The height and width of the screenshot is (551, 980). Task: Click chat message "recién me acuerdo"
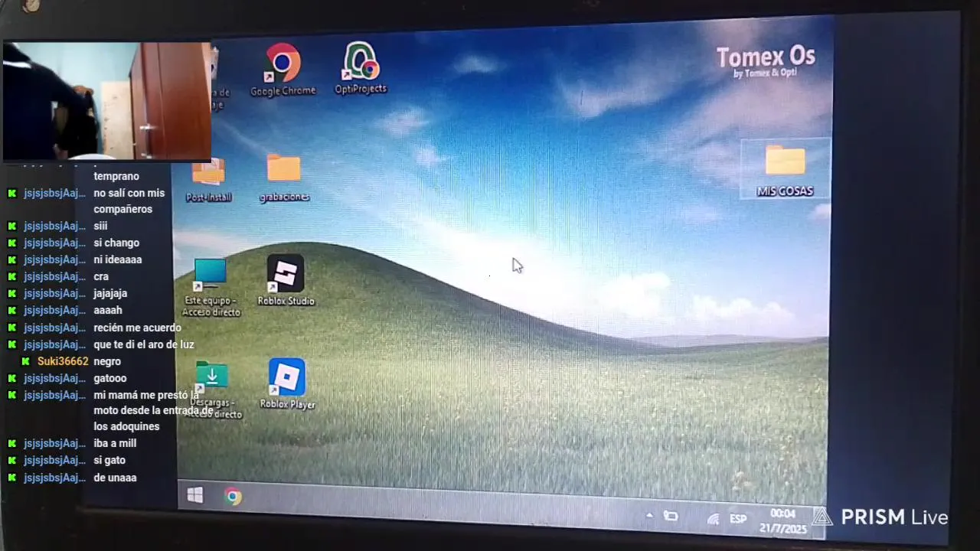137,328
